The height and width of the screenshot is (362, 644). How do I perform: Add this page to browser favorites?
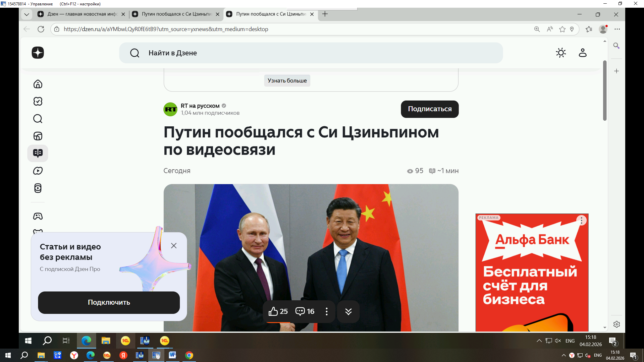(562, 29)
